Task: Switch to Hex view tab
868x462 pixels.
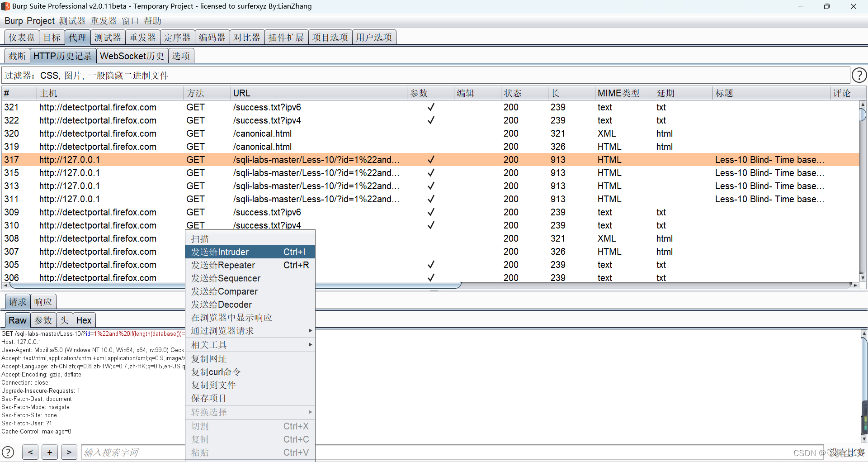Action: point(84,320)
